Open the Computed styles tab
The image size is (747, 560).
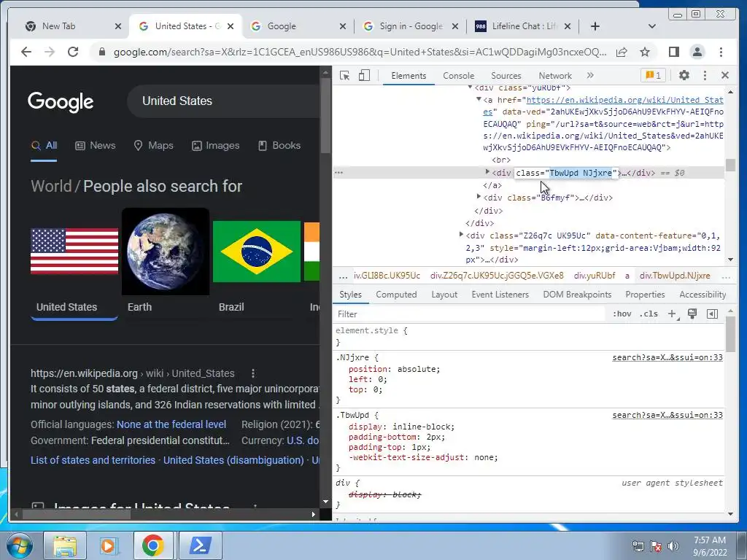(396, 295)
